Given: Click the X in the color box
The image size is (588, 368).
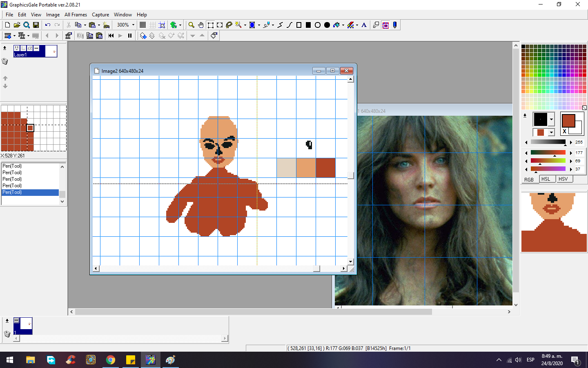Looking at the screenshot, I should 565,131.
